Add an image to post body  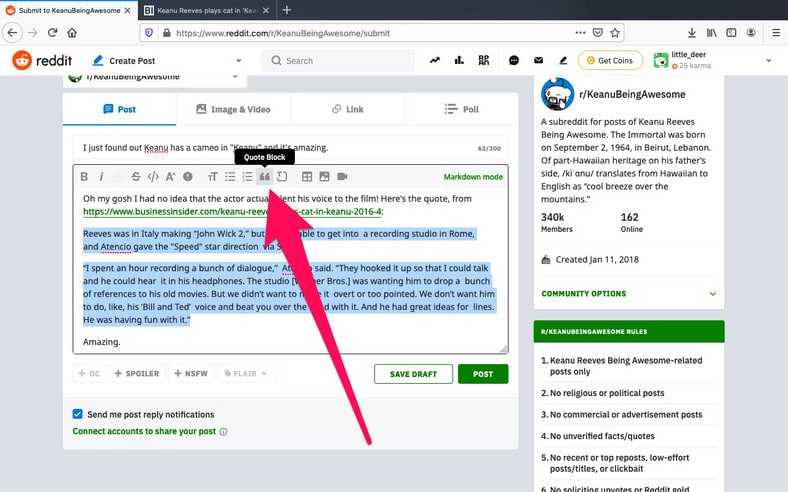325,176
